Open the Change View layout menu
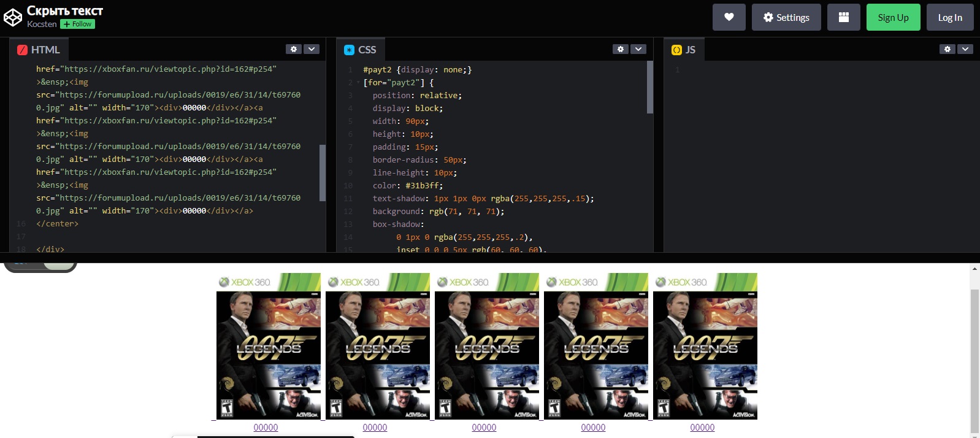The height and width of the screenshot is (438, 980). pyautogui.click(x=844, y=17)
